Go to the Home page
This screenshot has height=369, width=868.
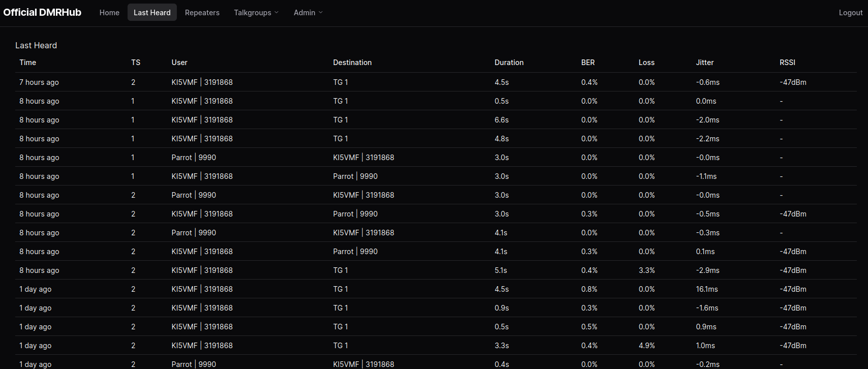pos(109,13)
